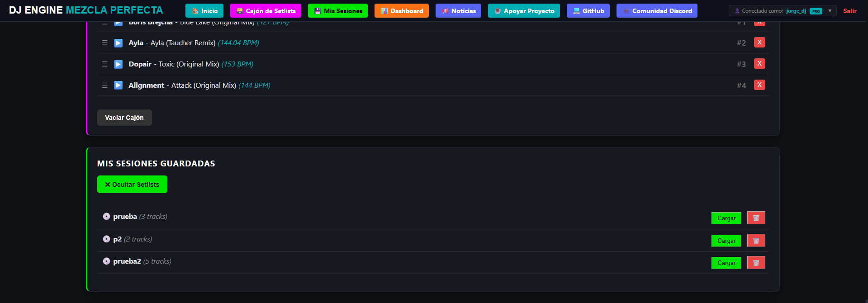Click the drag handle on the Ayla row
Image resolution: width=868 pixels, height=303 pixels.
104,43
